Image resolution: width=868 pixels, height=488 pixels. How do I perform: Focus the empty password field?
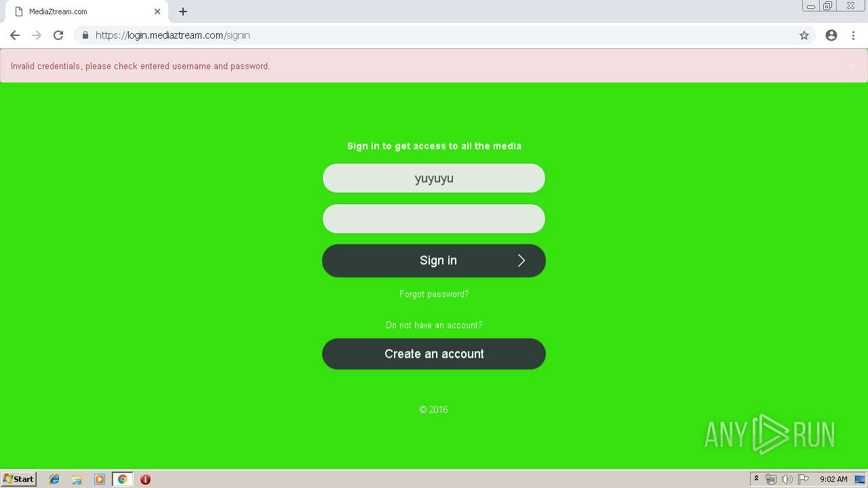(x=434, y=219)
